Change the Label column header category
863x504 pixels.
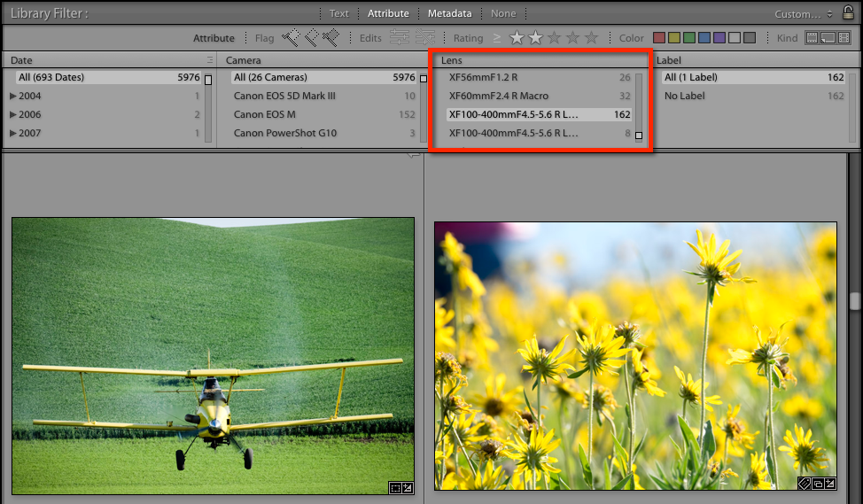pos(669,60)
